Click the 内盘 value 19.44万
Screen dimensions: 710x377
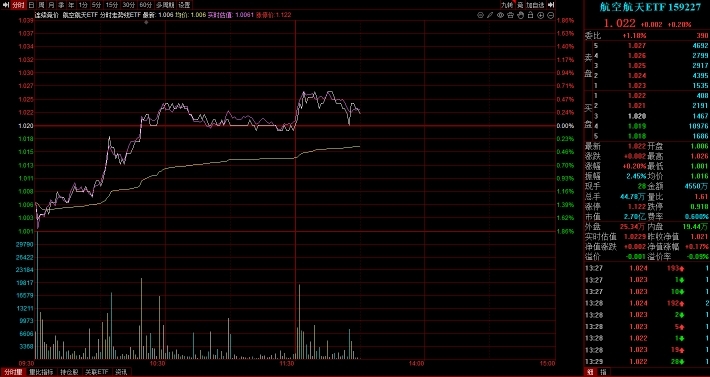pos(696,226)
